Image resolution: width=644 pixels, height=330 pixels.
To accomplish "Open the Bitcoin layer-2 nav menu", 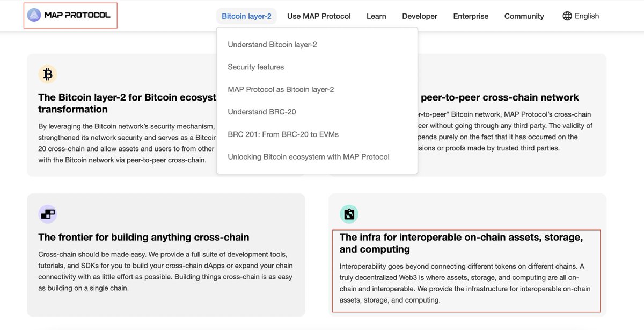I will click(247, 16).
